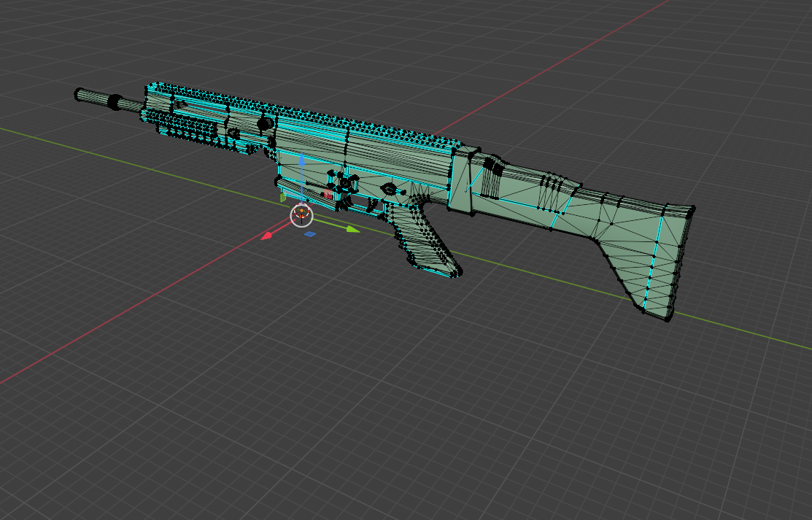Click the green plane gizmo square

point(283,198)
